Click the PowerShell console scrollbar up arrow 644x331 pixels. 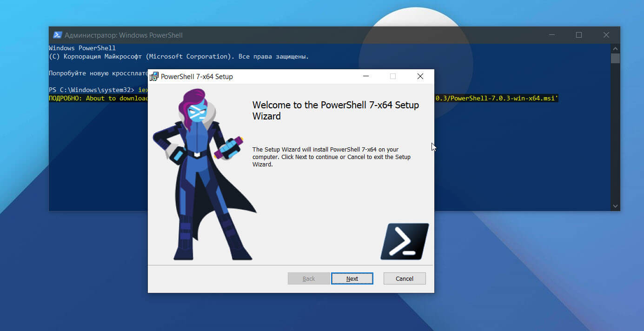pyautogui.click(x=615, y=48)
